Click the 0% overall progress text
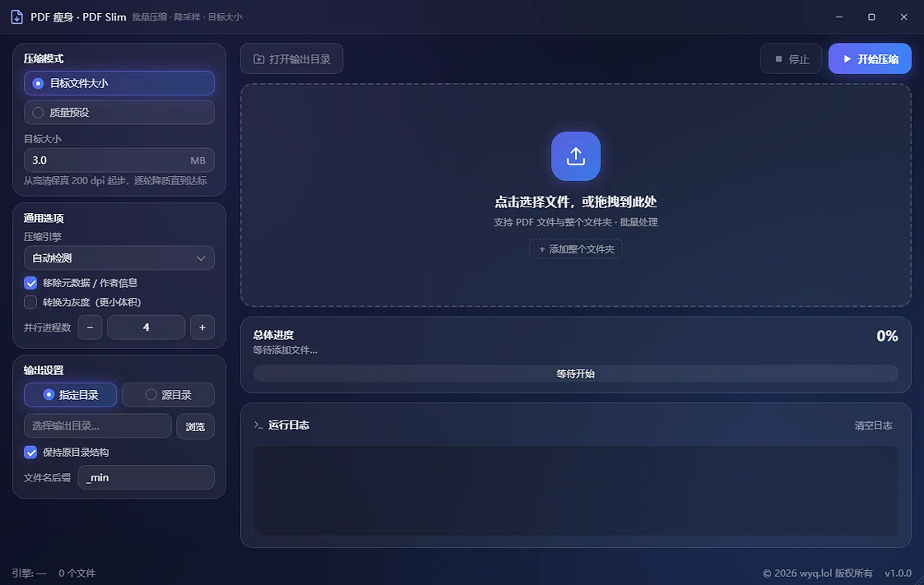Image resolution: width=924 pixels, height=585 pixels. coord(887,337)
